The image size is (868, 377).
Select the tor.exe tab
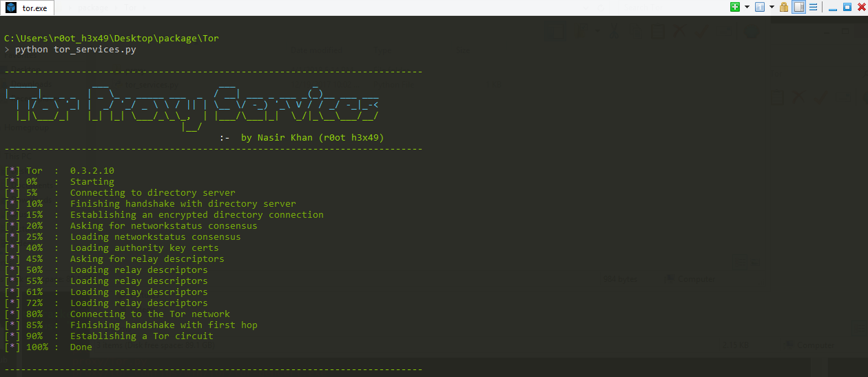(26, 8)
